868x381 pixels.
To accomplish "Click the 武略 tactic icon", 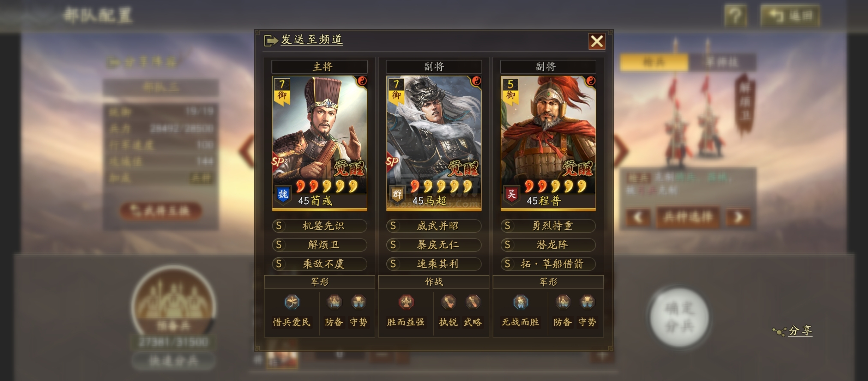I will point(473,302).
